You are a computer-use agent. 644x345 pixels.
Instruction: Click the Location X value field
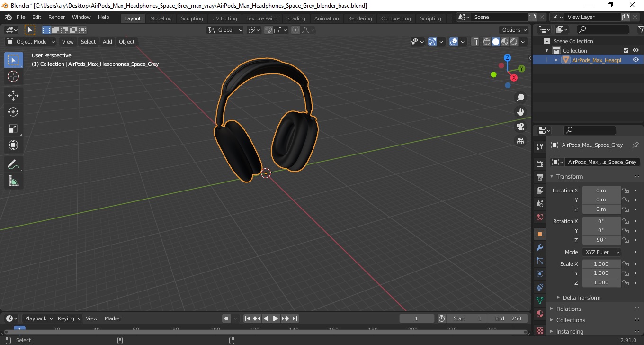click(x=601, y=191)
